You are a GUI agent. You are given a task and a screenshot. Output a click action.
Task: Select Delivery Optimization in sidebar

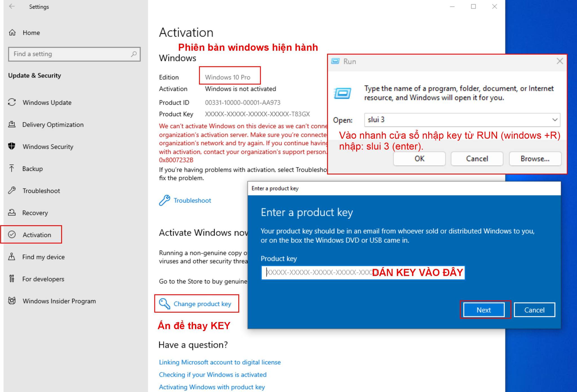pyautogui.click(x=53, y=124)
